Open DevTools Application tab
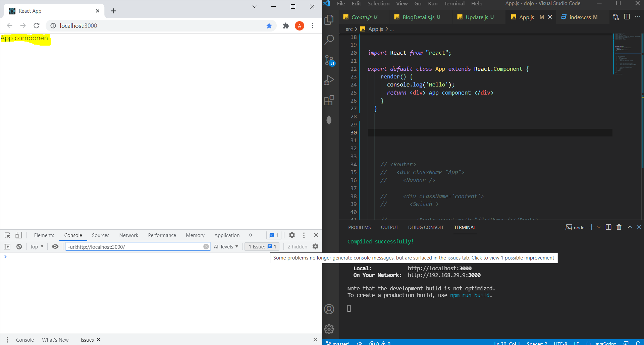The height and width of the screenshot is (345, 644). (227, 235)
